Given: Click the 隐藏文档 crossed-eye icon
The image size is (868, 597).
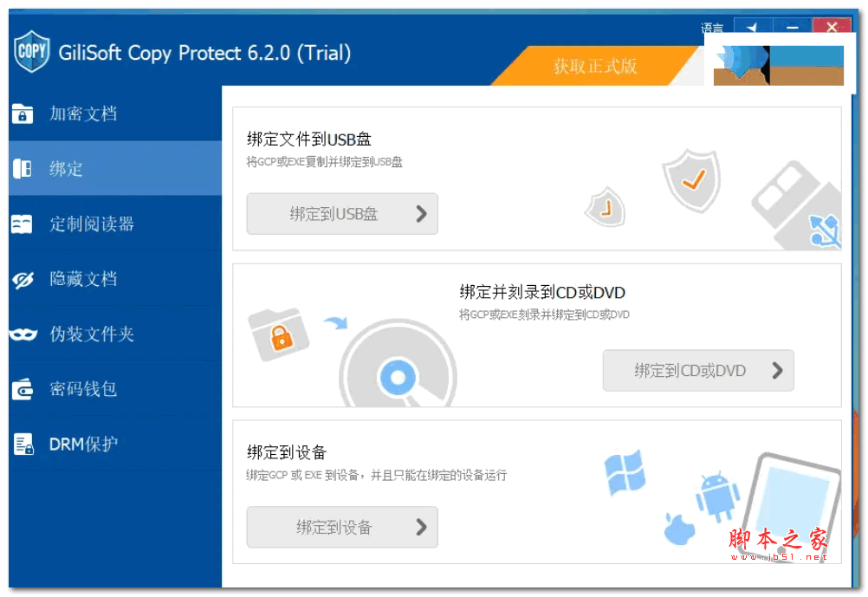Looking at the screenshot, I should click(x=23, y=280).
